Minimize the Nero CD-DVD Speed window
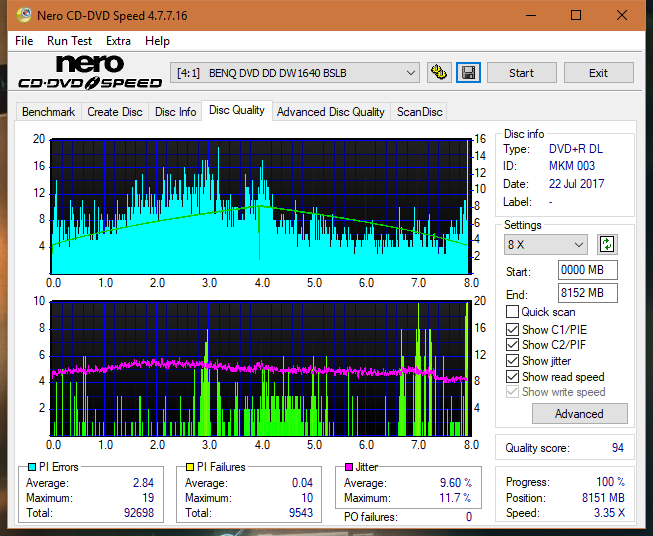The height and width of the screenshot is (536, 653). (531, 15)
